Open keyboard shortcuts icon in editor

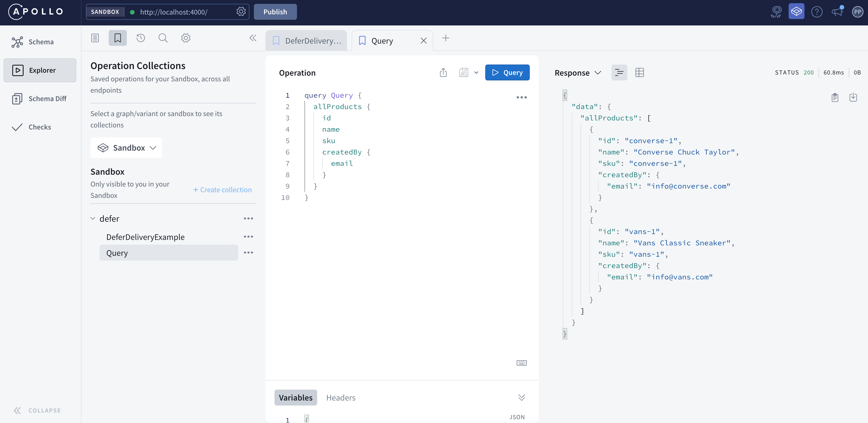(x=521, y=363)
